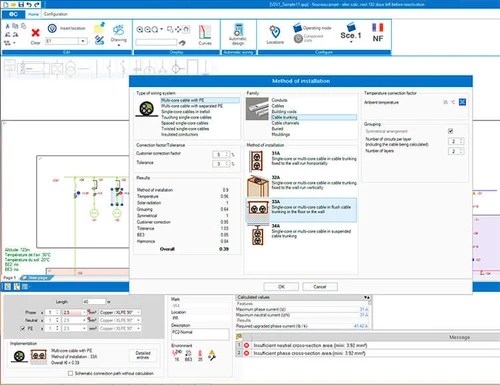This screenshot has height=385, width=500.
Task: Open the Curves chart icon
Action: 205,33
